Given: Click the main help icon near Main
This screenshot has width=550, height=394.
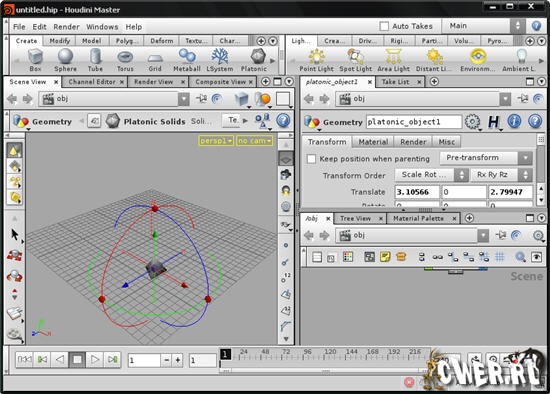Looking at the screenshot, I should (536, 26).
